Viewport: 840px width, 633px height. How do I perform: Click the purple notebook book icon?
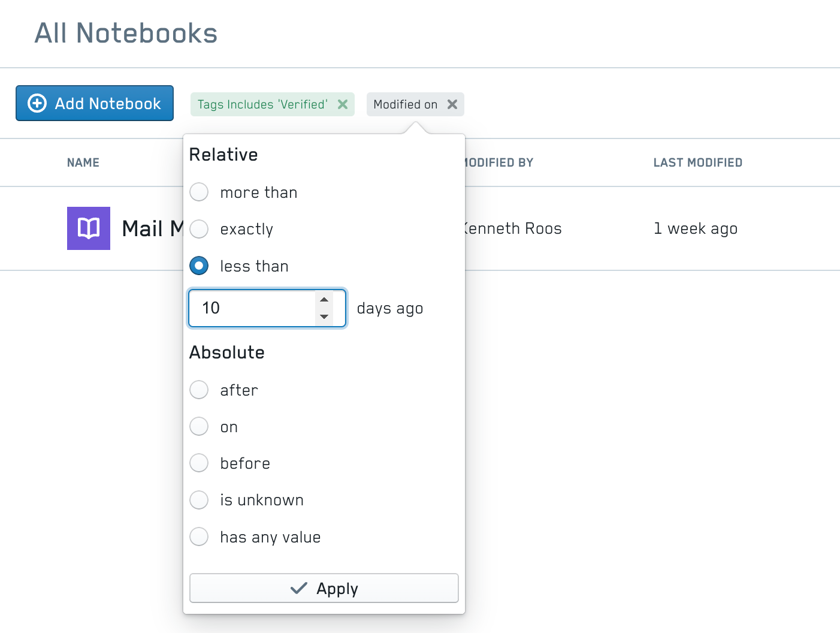tap(89, 228)
